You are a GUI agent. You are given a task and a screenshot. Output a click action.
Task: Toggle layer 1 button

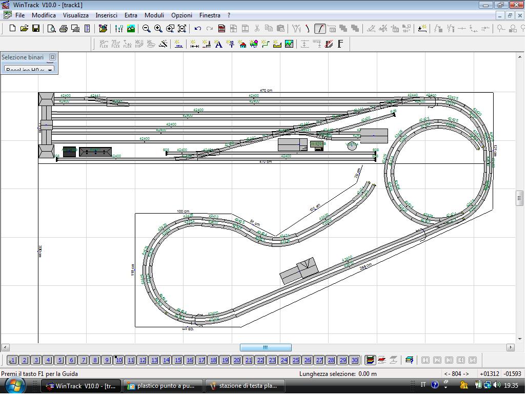(x=12, y=360)
